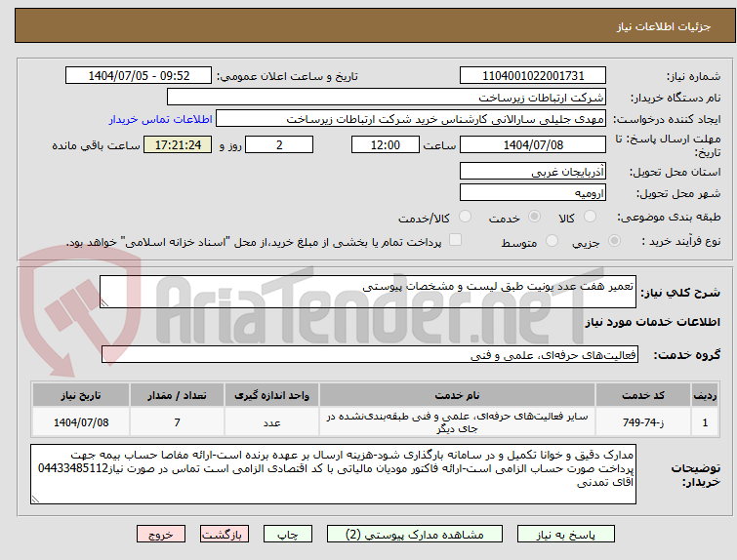Click the پاسخ به نیاز button
The height and width of the screenshot is (560, 737).
coord(566,535)
